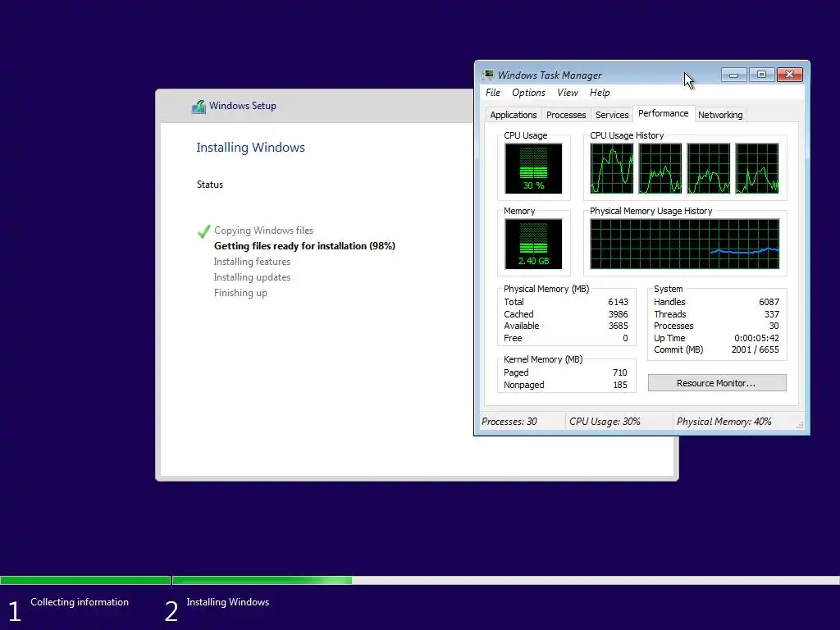Open Resource Monitor from Task Manager
The width and height of the screenshot is (840, 630).
point(717,383)
